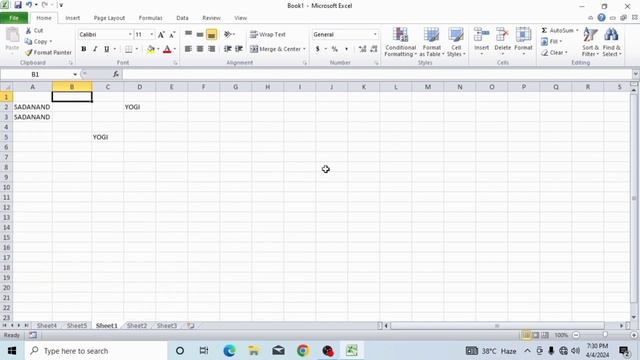
Task: Open the Sort & Filter dropdown
Action: click(590, 42)
